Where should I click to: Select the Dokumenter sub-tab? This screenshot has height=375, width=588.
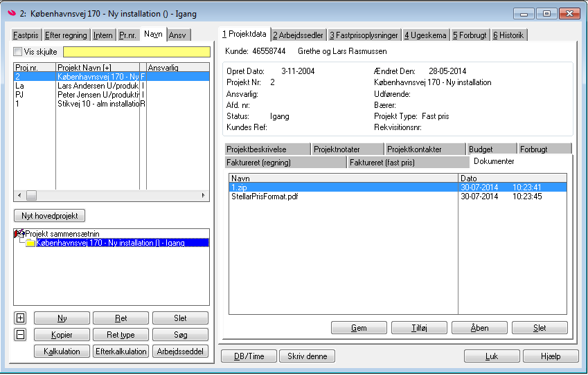[x=494, y=161]
